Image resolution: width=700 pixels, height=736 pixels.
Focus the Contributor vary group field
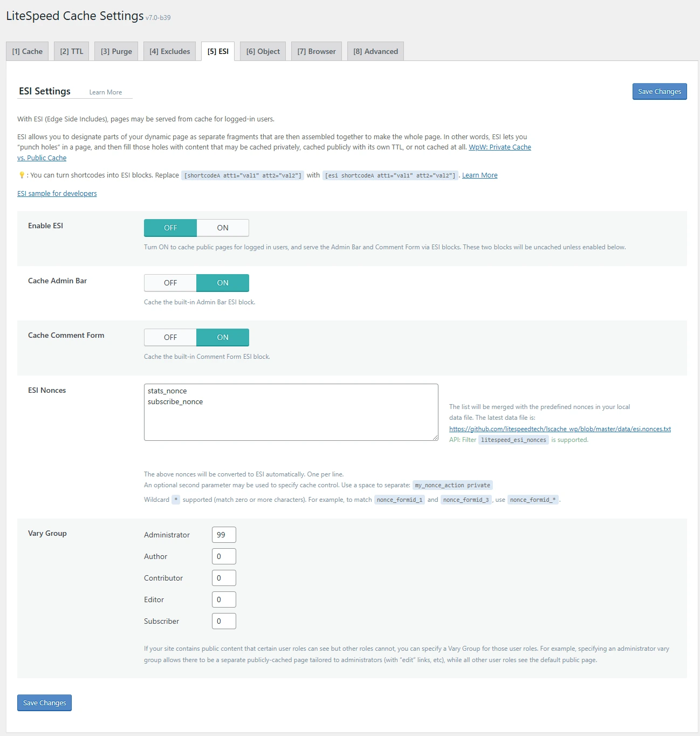tap(224, 578)
